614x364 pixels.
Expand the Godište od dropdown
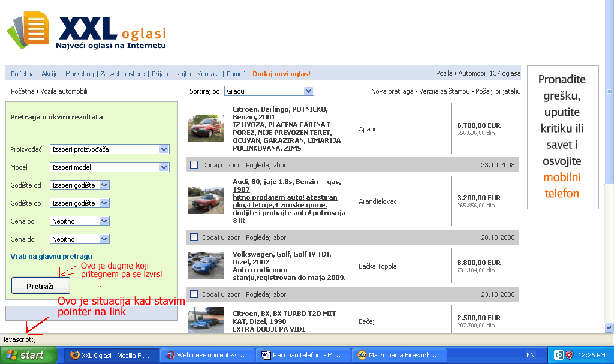click(80, 185)
